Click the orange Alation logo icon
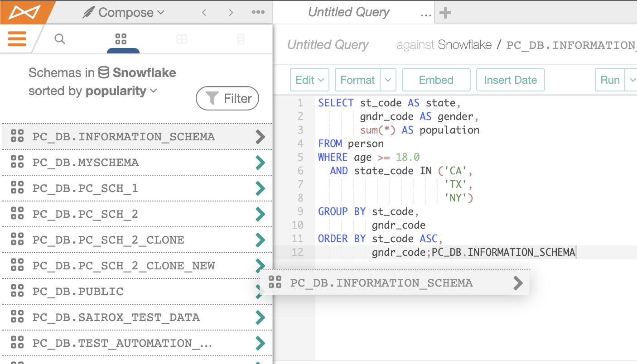 (25, 12)
